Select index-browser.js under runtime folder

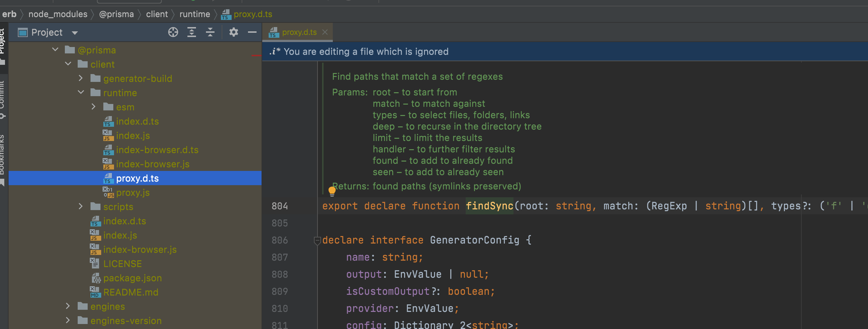153,164
